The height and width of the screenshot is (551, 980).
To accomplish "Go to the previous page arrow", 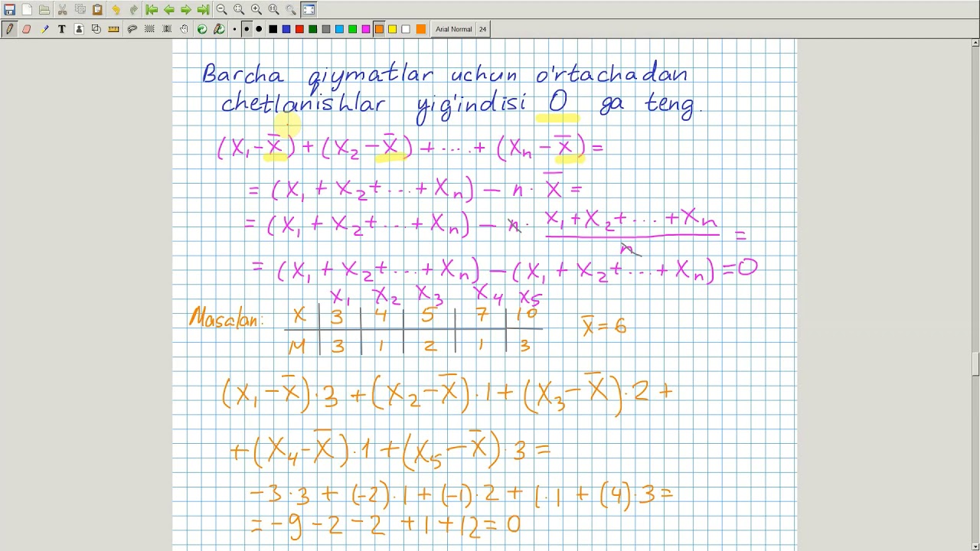I will [x=168, y=10].
